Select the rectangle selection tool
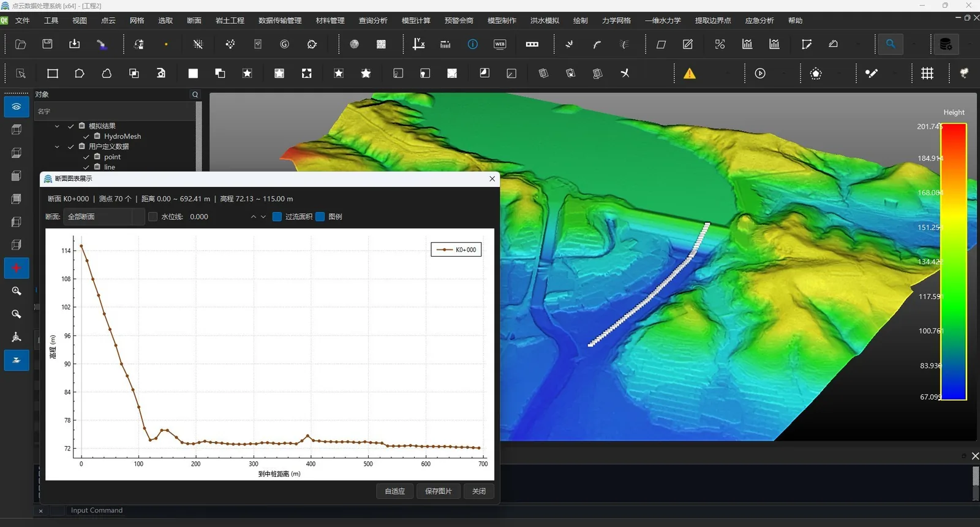This screenshot has height=527, width=980. (x=53, y=74)
